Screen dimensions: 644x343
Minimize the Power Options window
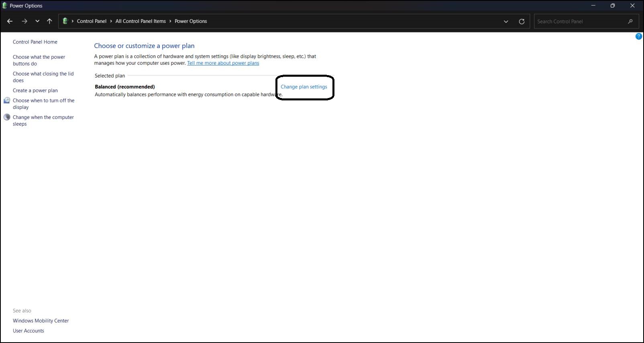(x=593, y=6)
